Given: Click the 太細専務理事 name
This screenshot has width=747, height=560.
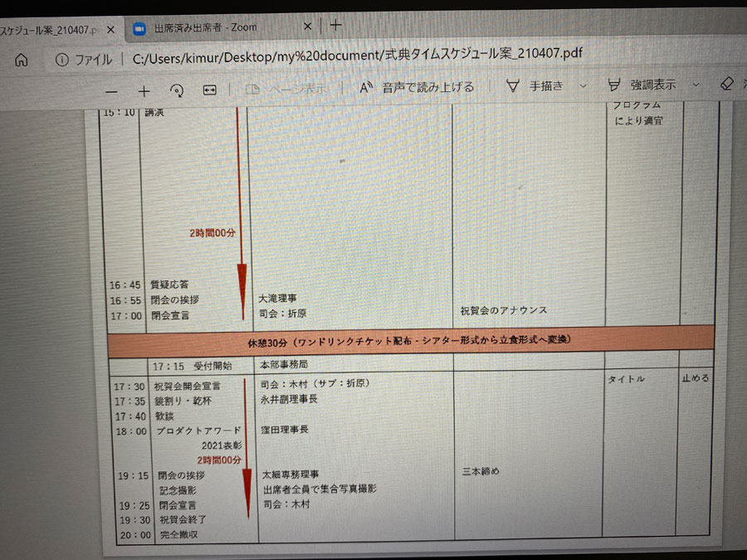Looking at the screenshot, I should tap(290, 475).
